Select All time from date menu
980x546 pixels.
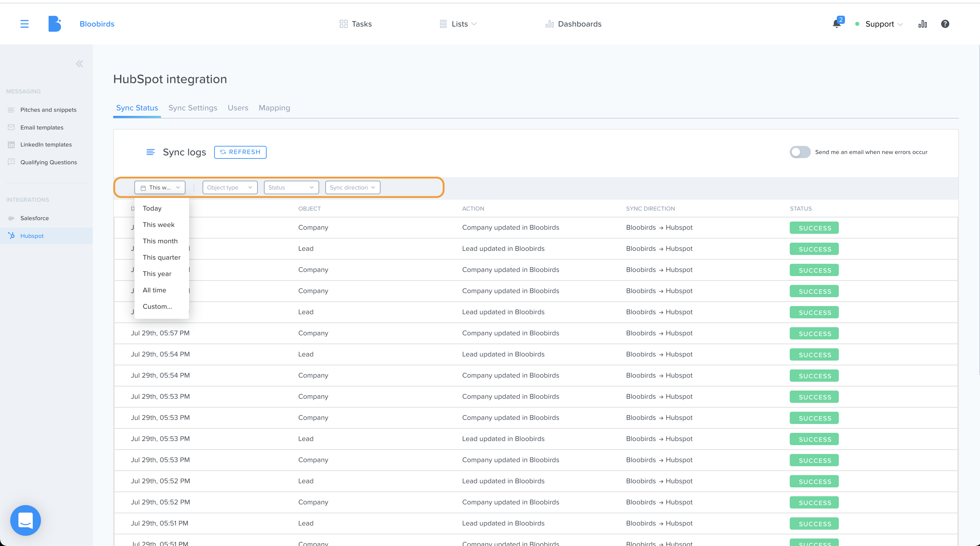162,290
